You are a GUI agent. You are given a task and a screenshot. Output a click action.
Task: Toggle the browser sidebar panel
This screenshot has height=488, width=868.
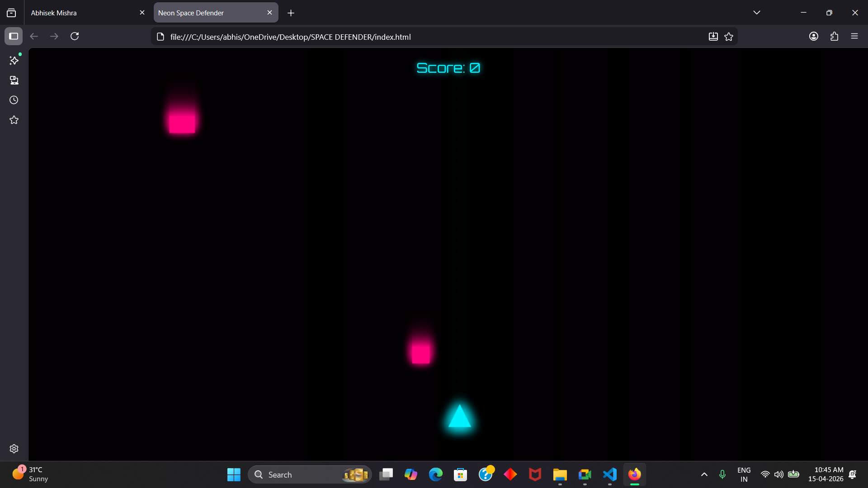[14, 36]
